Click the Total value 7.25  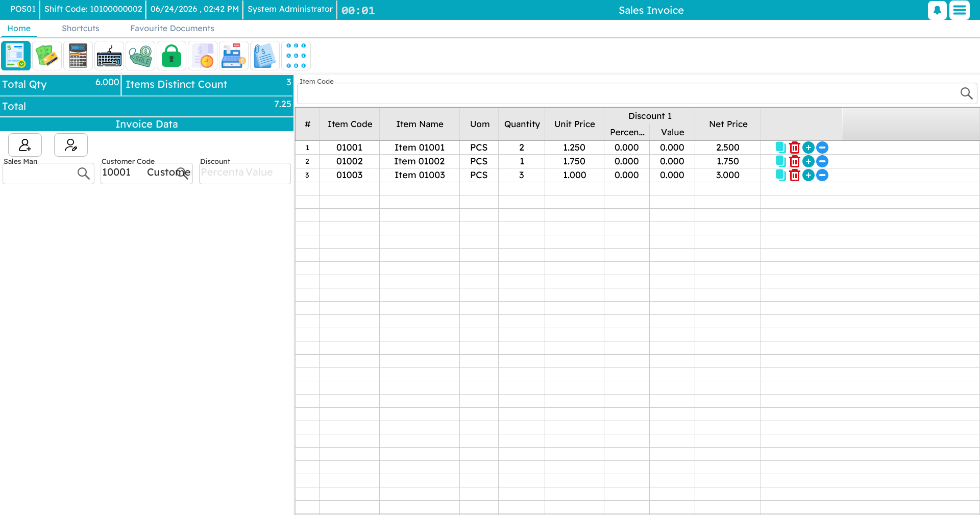[282, 104]
